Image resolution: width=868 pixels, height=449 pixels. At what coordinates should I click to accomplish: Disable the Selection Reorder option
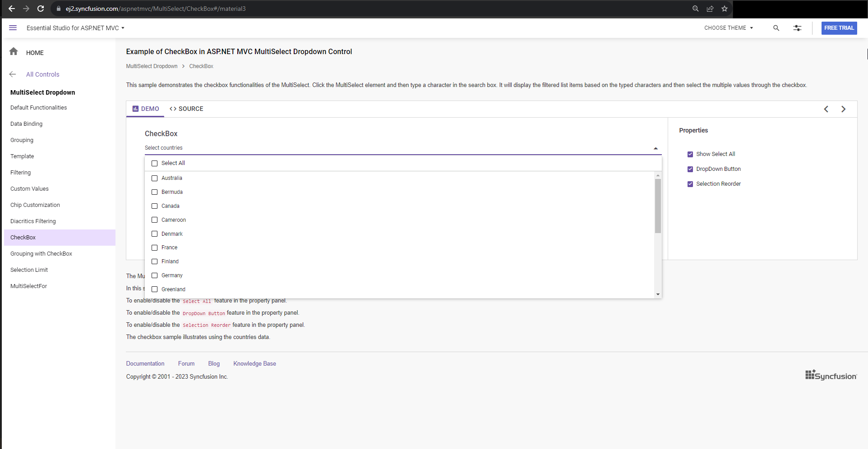coord(690,184)
